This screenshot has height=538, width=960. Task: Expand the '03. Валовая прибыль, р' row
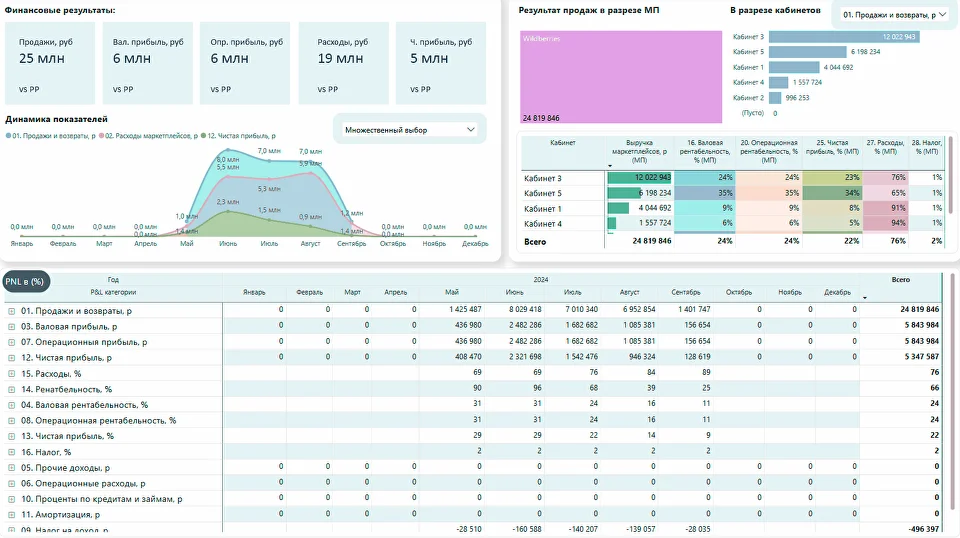click(x=12, y=326)
